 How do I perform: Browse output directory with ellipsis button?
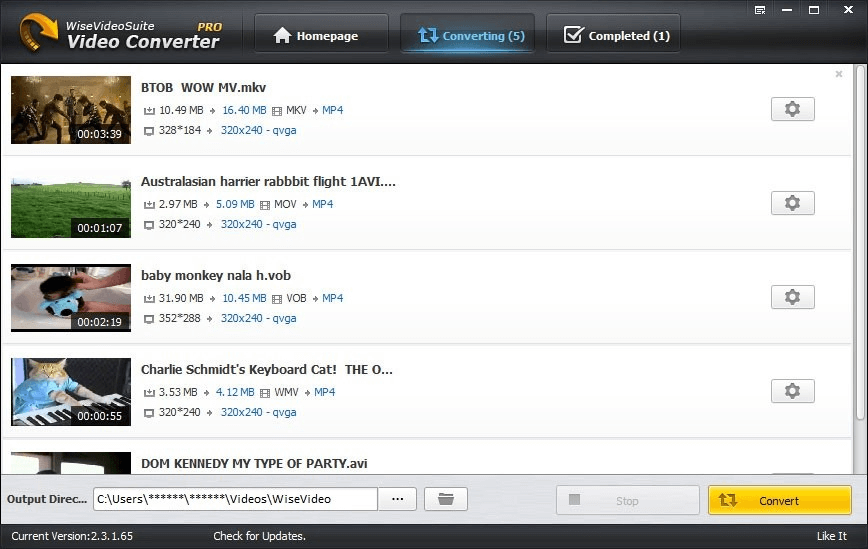point(397,499)
